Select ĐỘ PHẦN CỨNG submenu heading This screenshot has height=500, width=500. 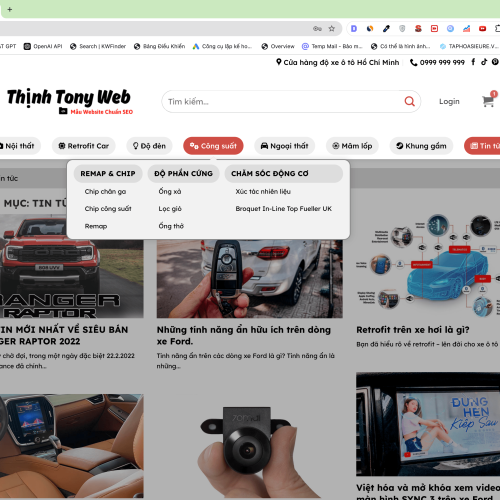[183, 173]
